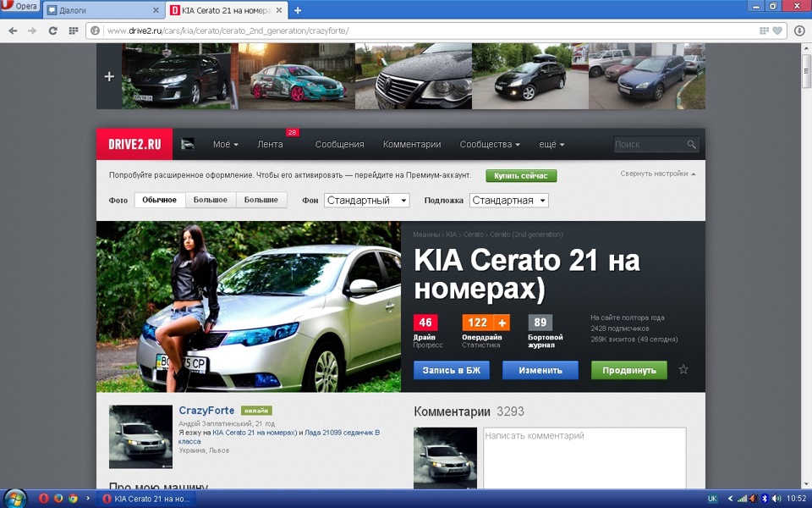
Task: Click the page vertical scrollbar thumb
Action: (806, 71)
